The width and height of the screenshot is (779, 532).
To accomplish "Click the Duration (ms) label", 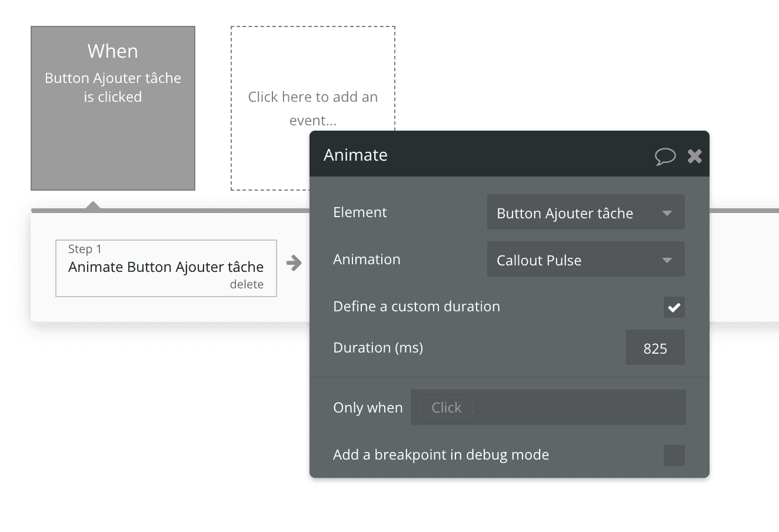I will pyautogui.click(x=378, y=347).
